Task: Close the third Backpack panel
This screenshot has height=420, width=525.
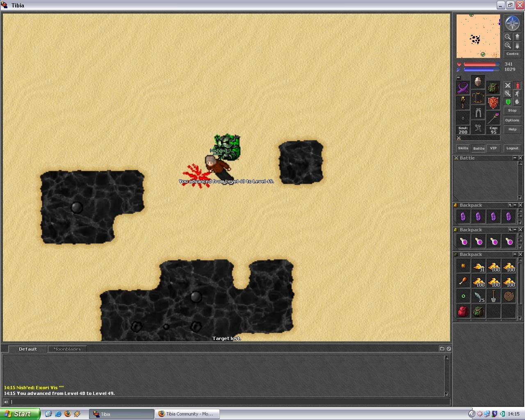Action: [520, 254]
